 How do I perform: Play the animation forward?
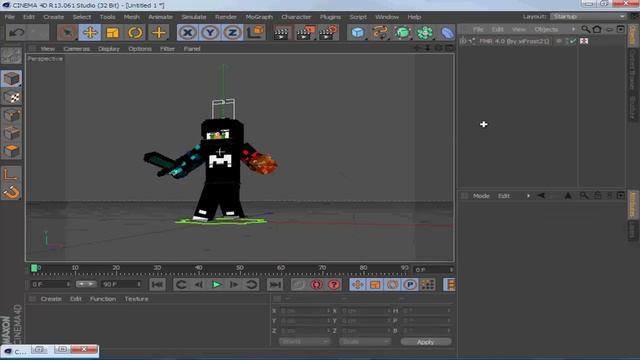[217, 284]
